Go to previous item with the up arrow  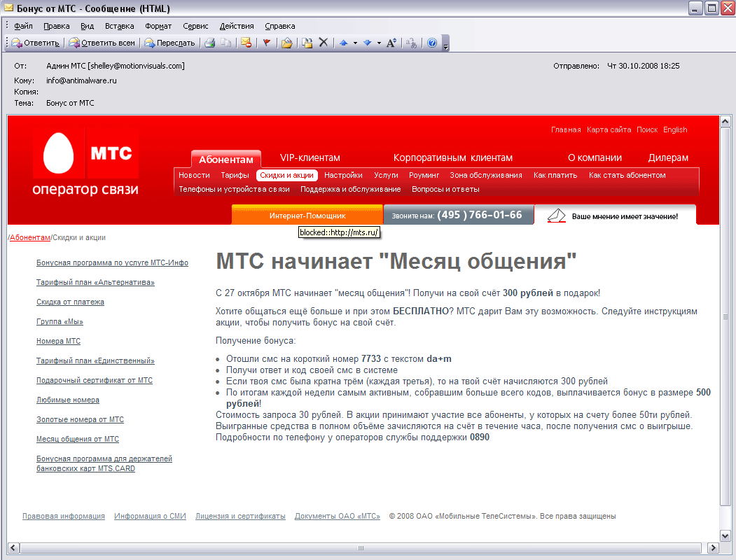[344, 43]
